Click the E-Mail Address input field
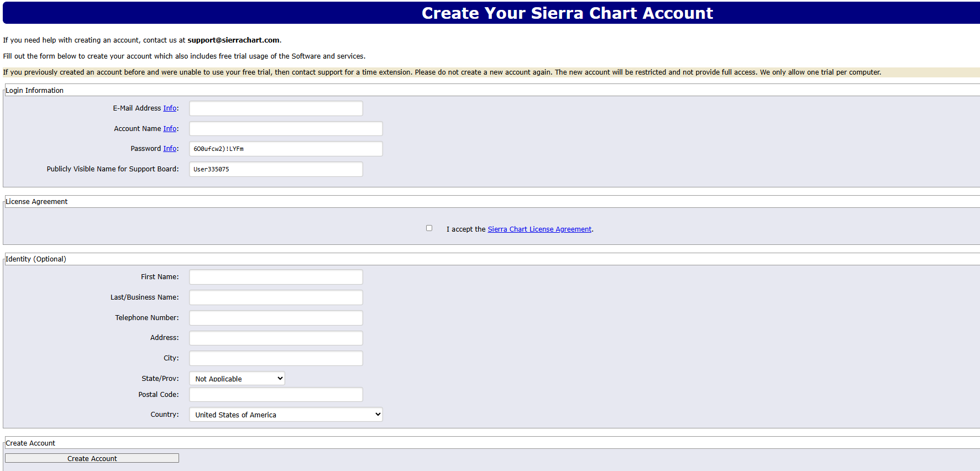980x471 pixels. click(276, 108)
